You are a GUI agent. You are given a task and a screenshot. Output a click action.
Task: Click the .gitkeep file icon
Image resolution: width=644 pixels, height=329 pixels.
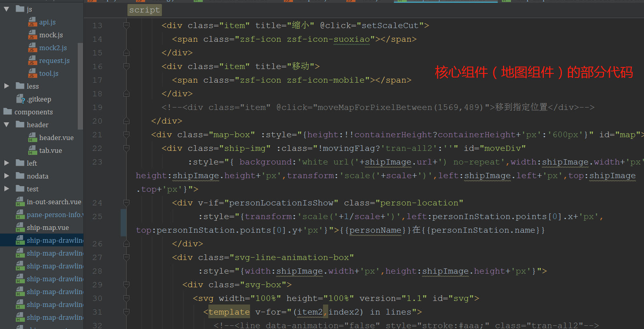click(x=20, y=99)
